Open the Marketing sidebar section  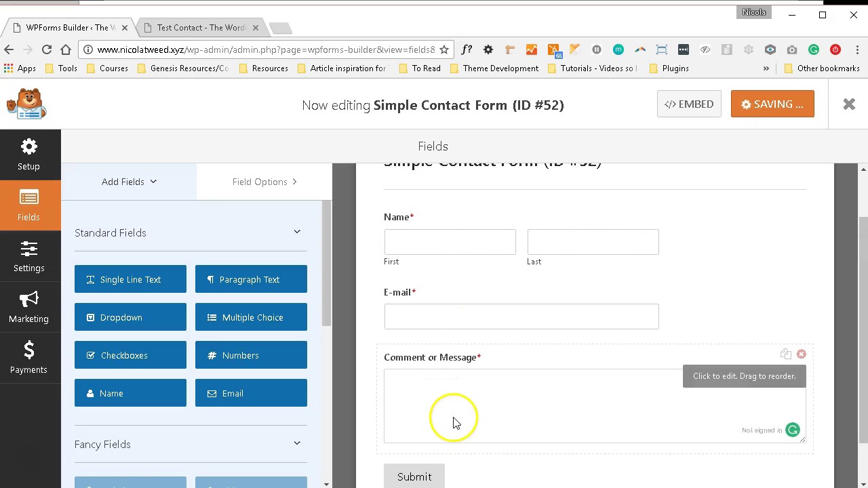28,307
